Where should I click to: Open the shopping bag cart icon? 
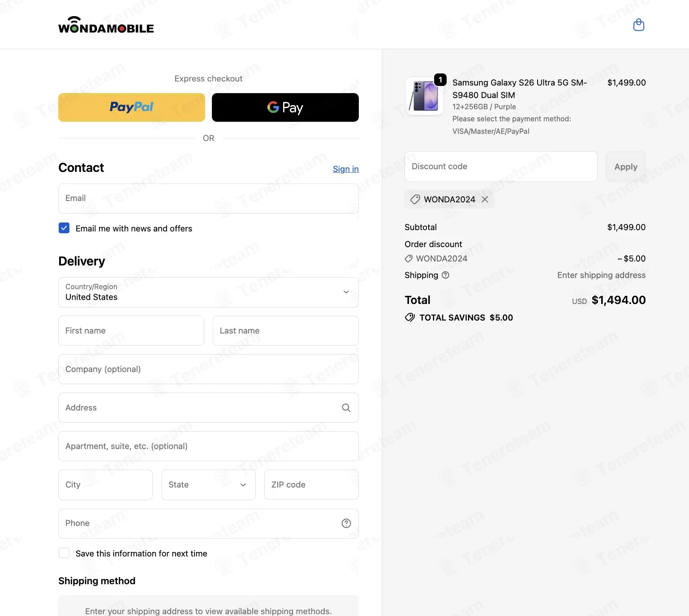click(638, 25)
